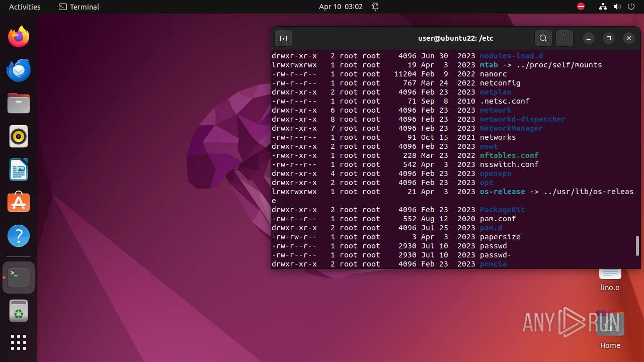644x362 pixels.
Task: Click the networks file name
Action: coord(498,137)
